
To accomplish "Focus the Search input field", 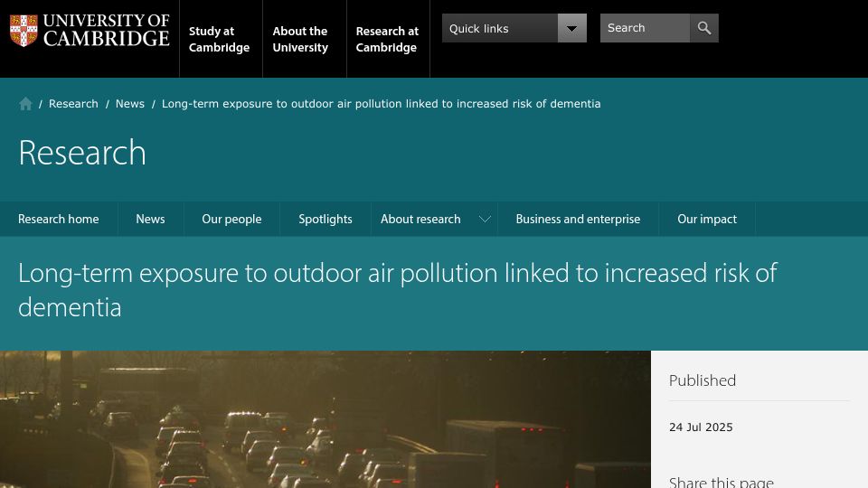I will (x=645, y=28).
